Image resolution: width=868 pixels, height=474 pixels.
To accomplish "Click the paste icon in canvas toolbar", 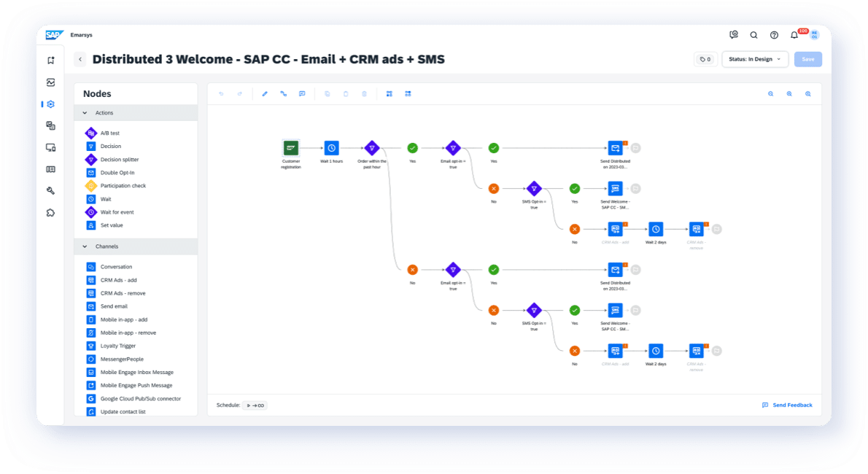I will (346, 94).
